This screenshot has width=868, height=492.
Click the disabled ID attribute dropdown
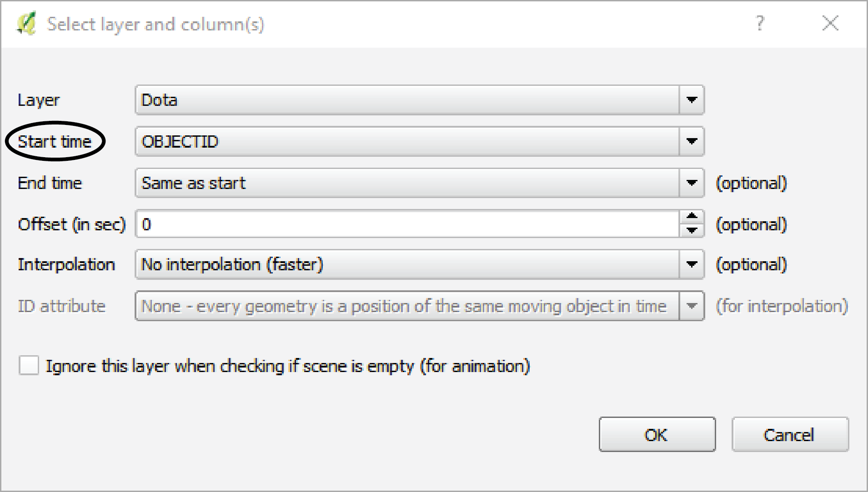(420, 306)
